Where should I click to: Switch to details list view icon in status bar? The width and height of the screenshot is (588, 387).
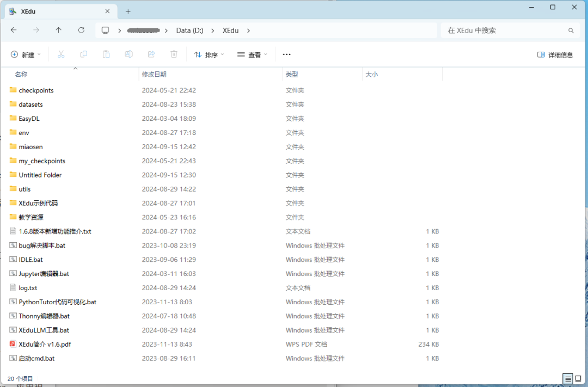pyautogui.click(x=568, y=379)
